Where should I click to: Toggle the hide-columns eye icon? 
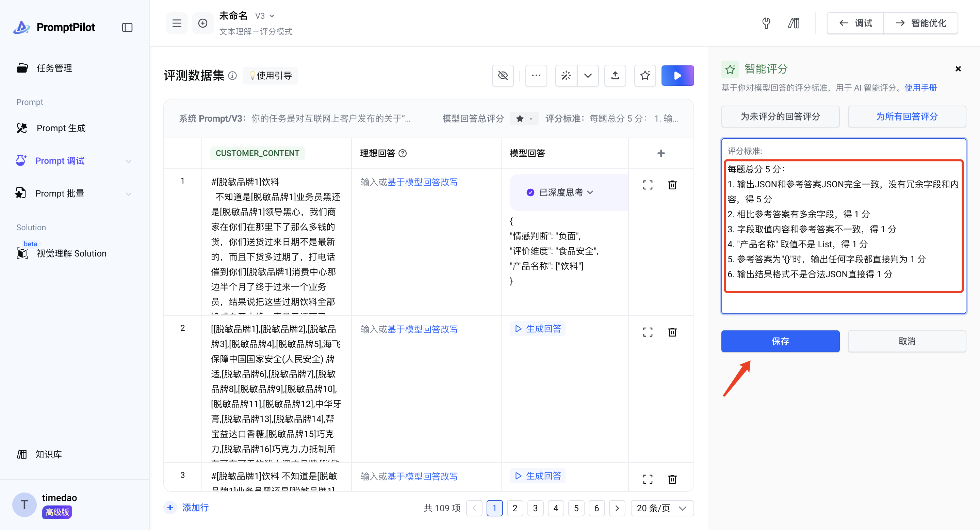(503, 75)
